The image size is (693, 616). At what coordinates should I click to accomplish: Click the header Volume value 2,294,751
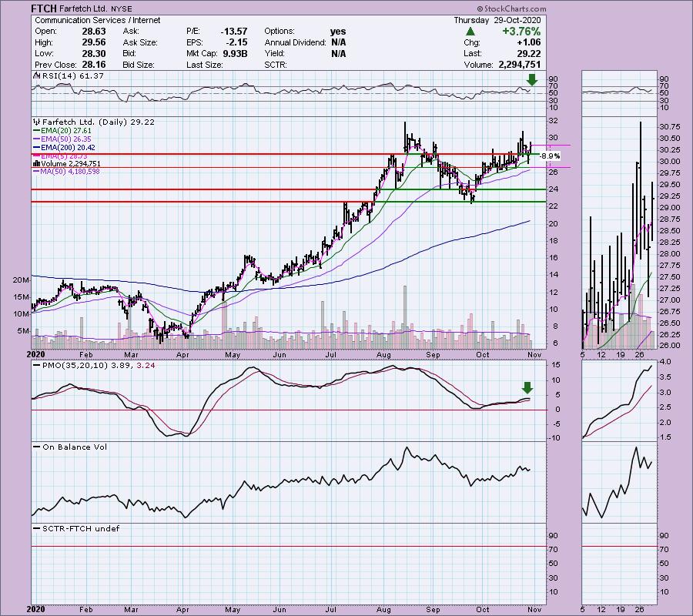click(x=519, y=65)
